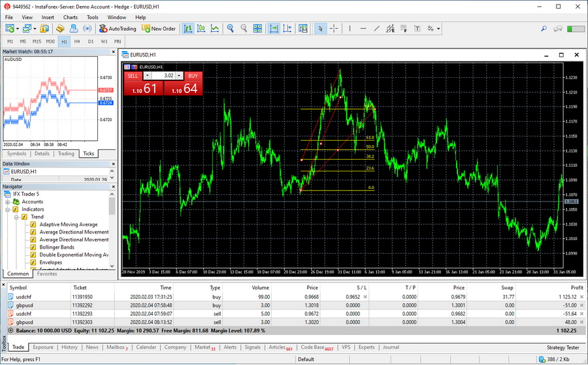Switch to the History tab

click(69, 347)
